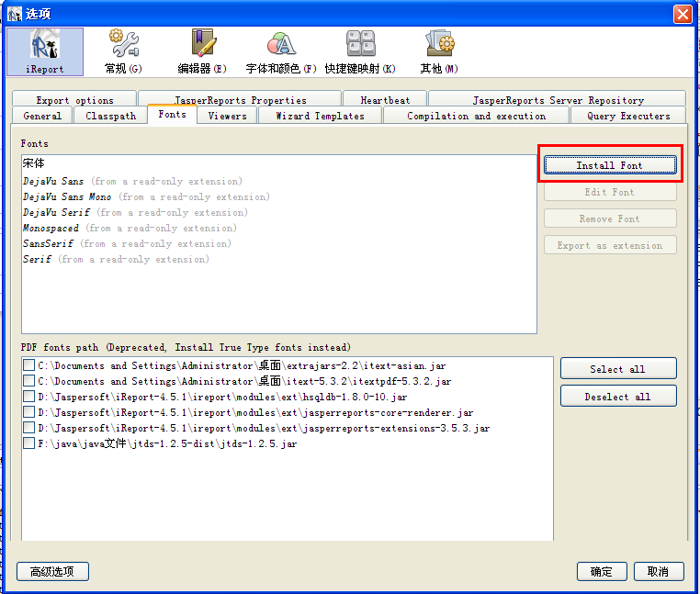The width and height of the screenshot is (700, 594).
Task: Open 高级选项 advanced options
Action: (x=52, y=571)
